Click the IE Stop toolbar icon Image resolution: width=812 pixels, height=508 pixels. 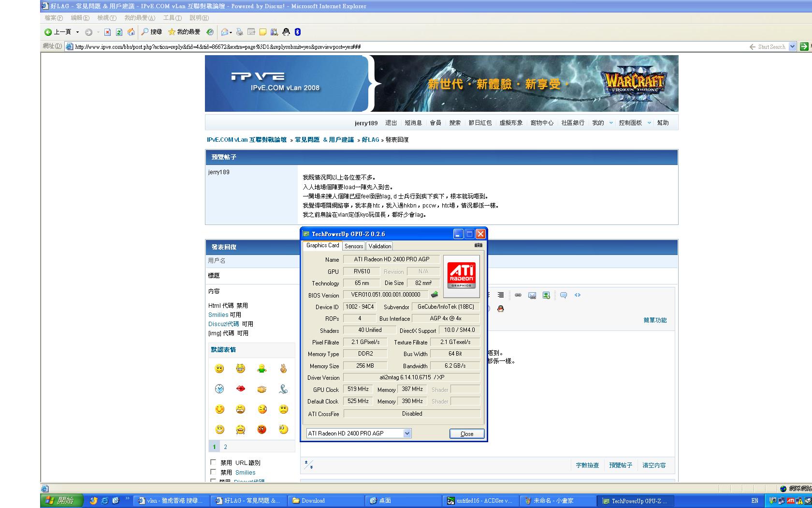click(x=107, y=32)
